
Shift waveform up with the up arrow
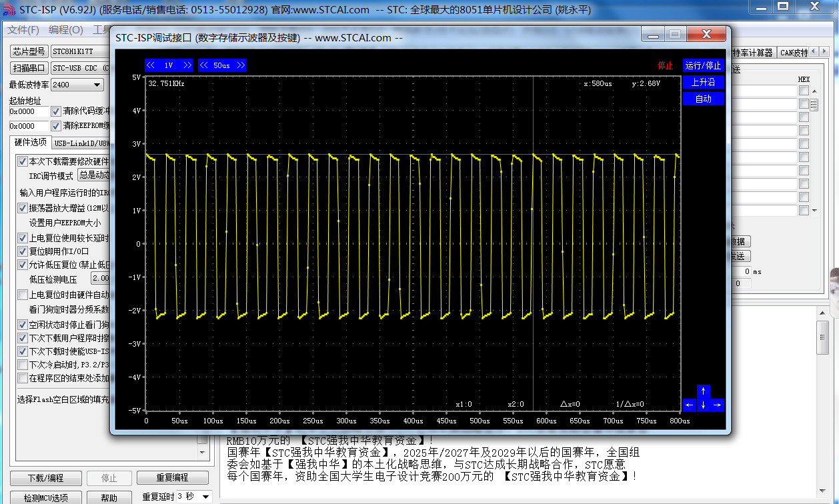point(703,391)
